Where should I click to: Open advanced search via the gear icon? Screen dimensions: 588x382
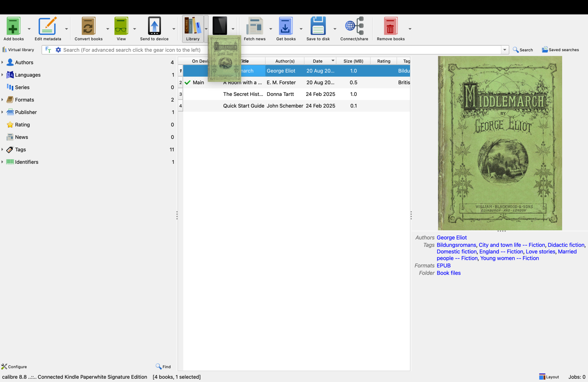tap(58, 50)
